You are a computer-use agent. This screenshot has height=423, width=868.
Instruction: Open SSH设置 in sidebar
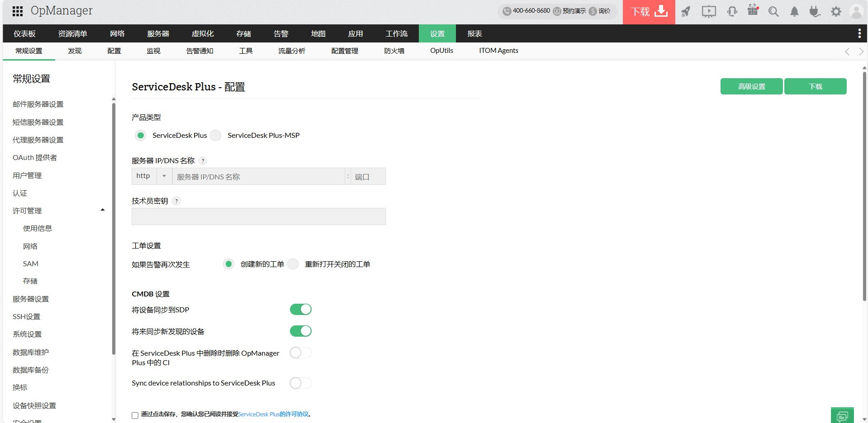[x=26, y=317]
